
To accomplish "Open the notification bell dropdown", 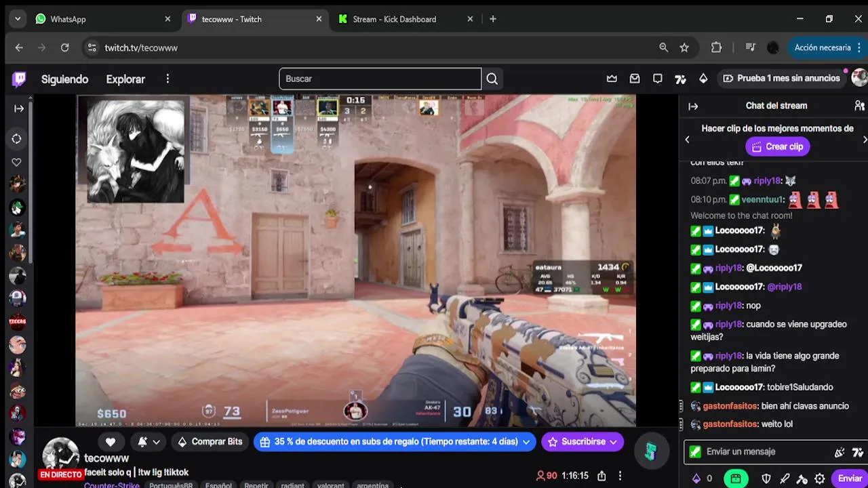I will click(x=149, y=442).
